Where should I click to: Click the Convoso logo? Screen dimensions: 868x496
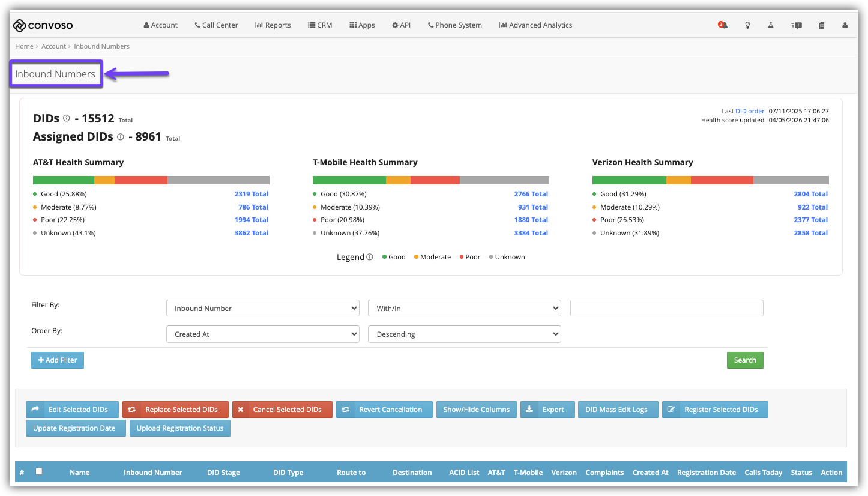tap(43, 25)
